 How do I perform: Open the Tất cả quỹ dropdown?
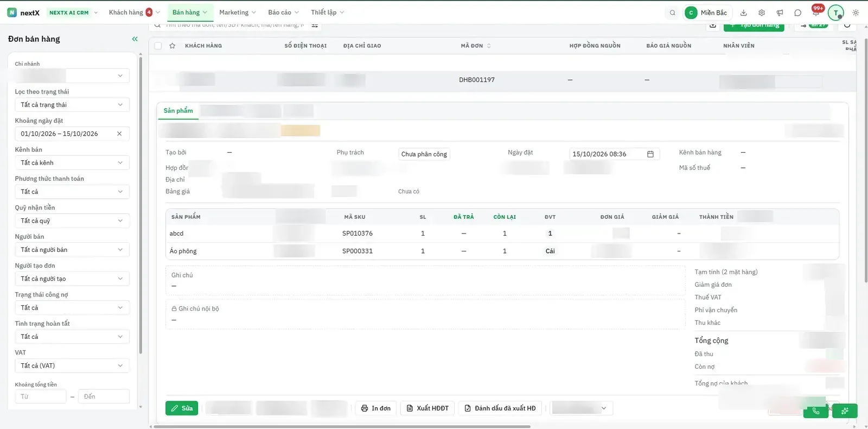tap(72, 220)
